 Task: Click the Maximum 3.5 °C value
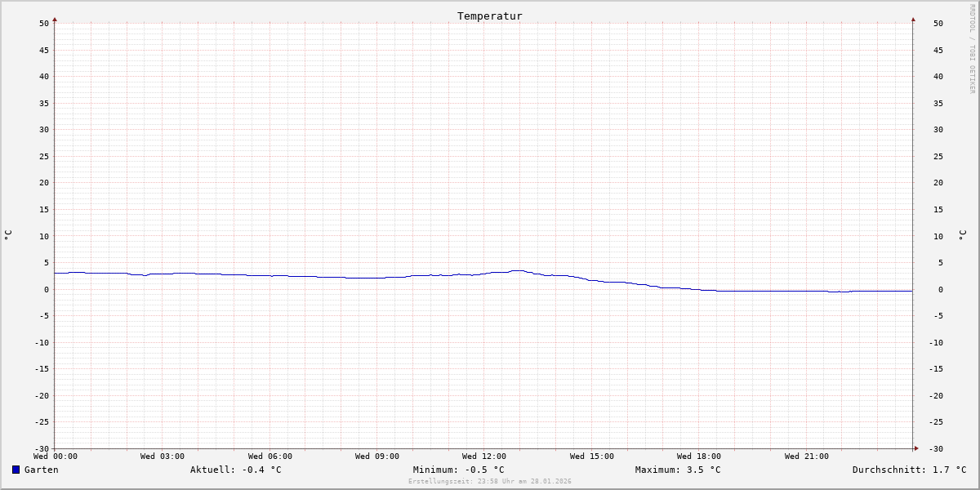tap(678, 470)
